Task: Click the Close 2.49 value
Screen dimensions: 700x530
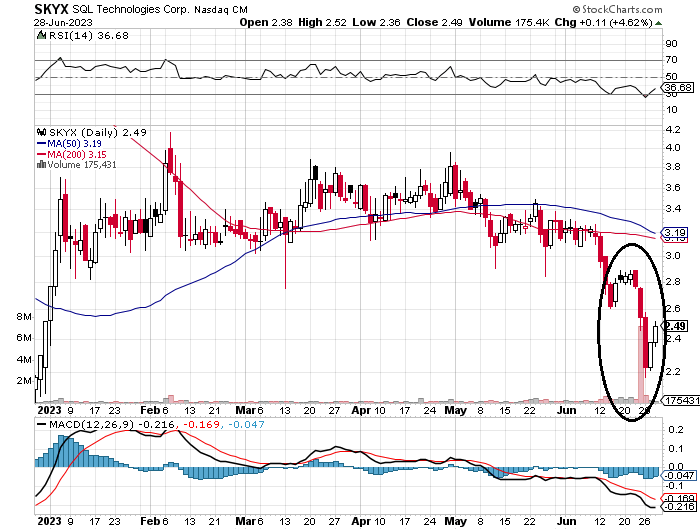Action: pyautogui.click(x=434, y=22)
